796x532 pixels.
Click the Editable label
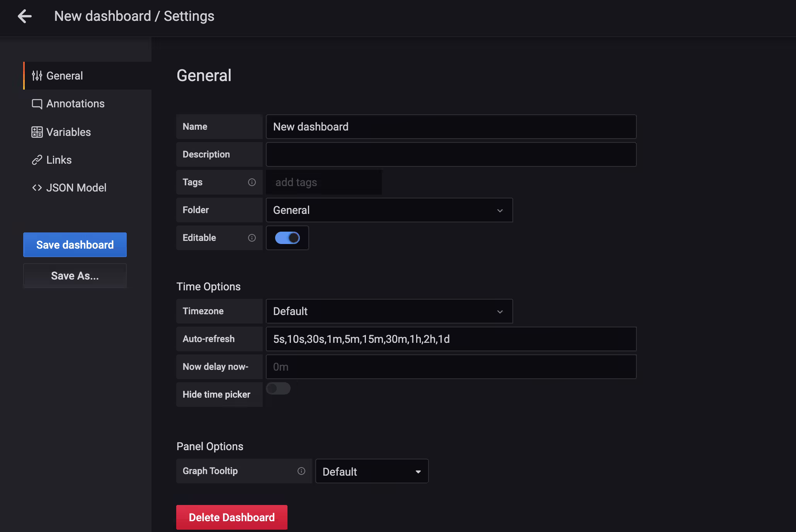coord(199,238)
